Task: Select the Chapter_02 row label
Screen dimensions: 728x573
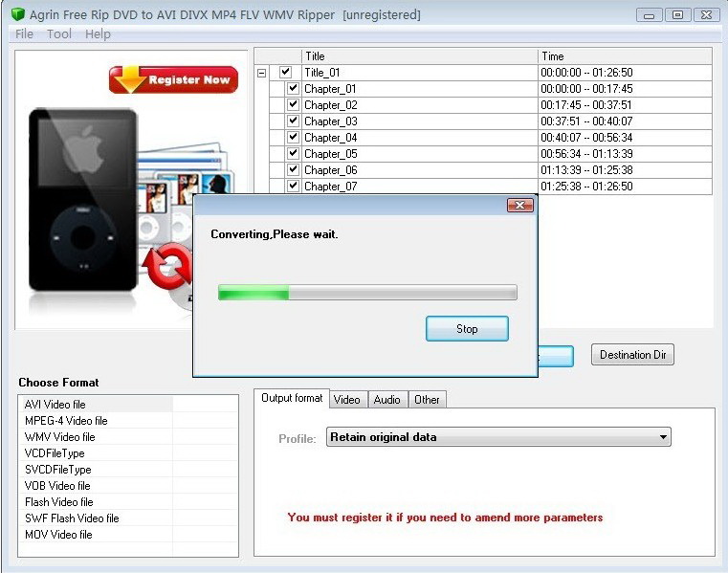Action: pyautogui.click(x=331, y=105)
